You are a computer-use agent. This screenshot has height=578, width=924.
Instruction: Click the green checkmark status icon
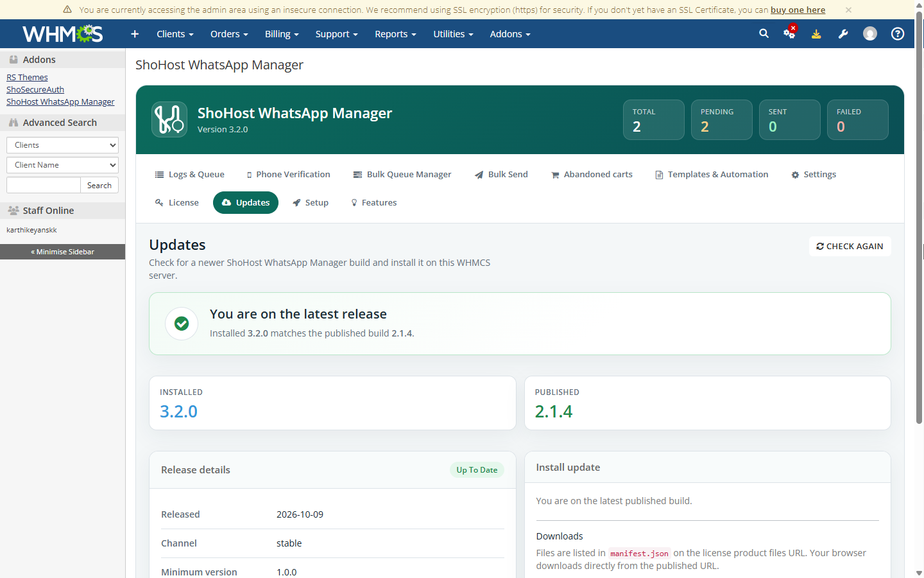point(182,324)
